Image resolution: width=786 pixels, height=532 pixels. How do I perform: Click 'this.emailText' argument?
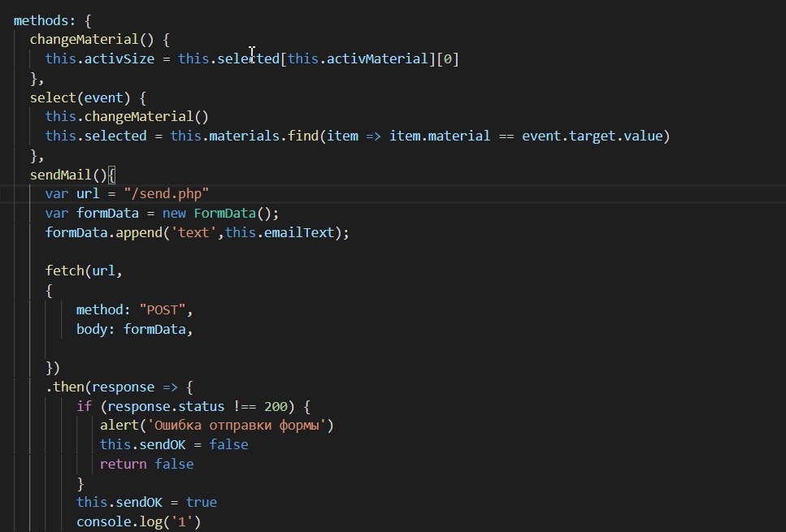click(x=280, y=233)
